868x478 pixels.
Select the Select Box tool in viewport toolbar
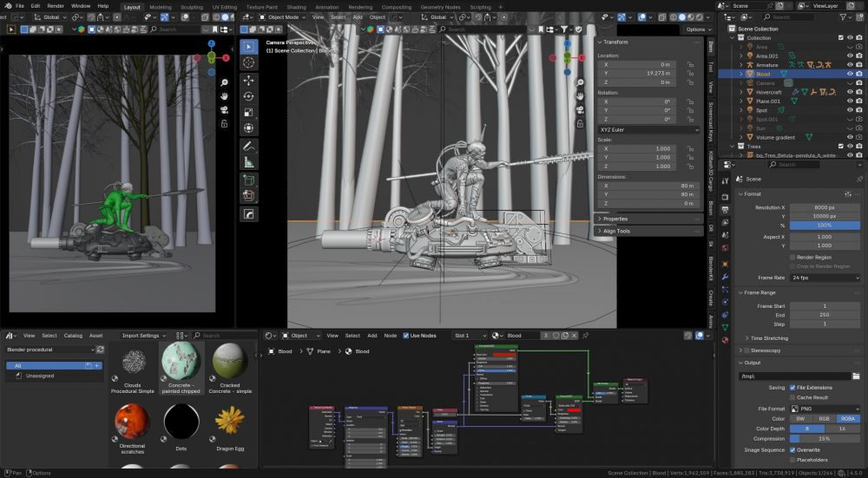point(248,47)
